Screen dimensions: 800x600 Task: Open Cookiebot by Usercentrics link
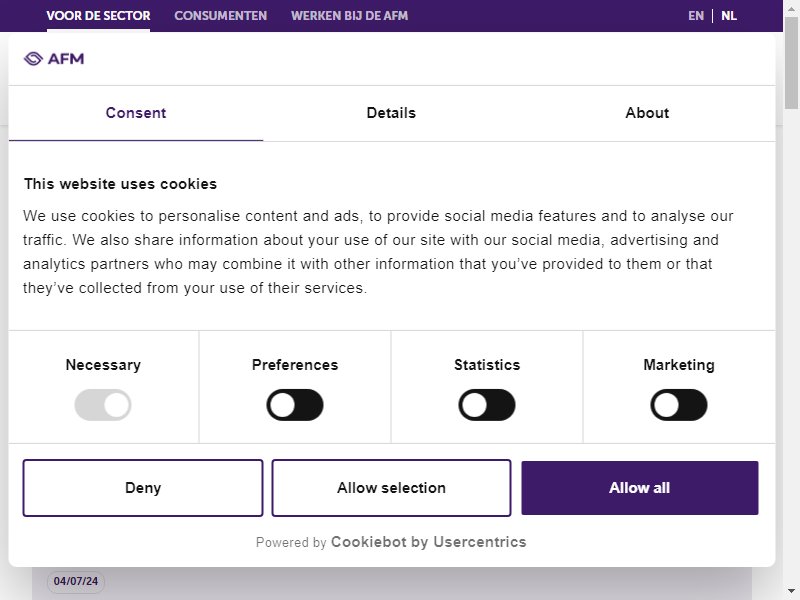pyautogui.click(x=429, y=542)
